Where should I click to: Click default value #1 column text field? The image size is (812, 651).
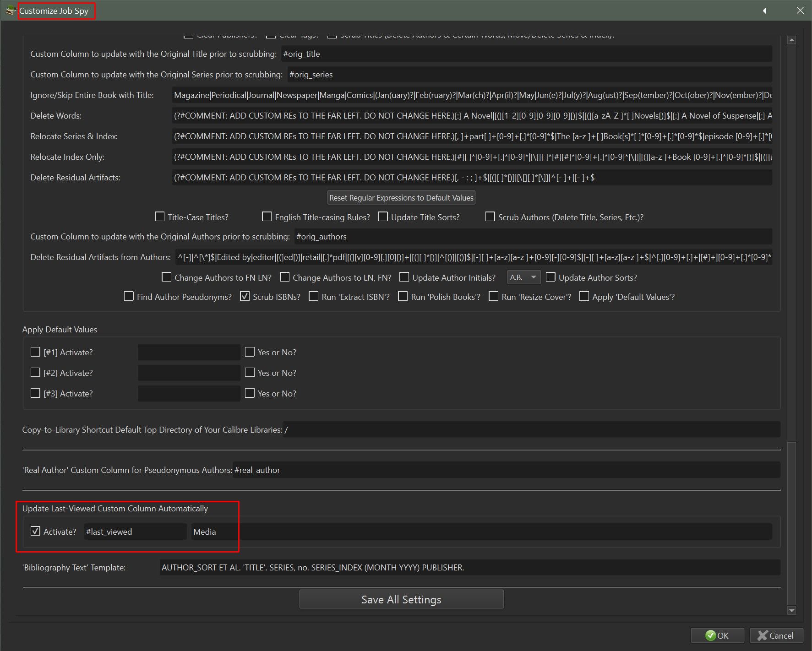pyautogui.click(x=189, y=352)
